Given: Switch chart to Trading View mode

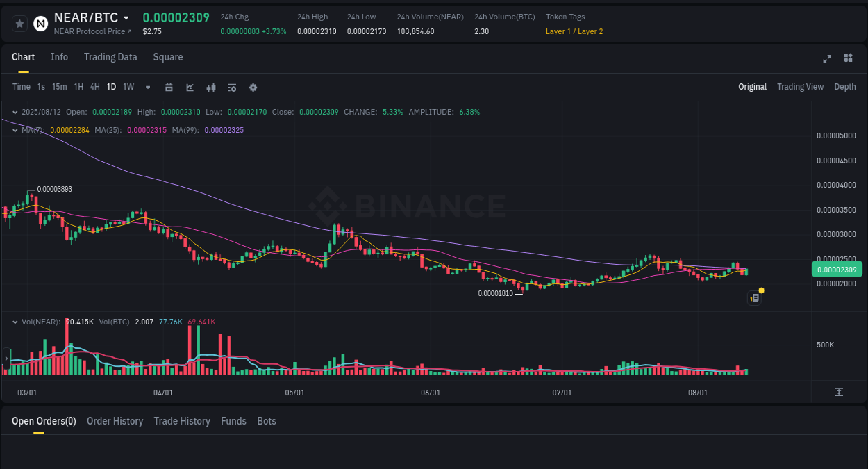Looking at the screenshot, I should 800,87.
